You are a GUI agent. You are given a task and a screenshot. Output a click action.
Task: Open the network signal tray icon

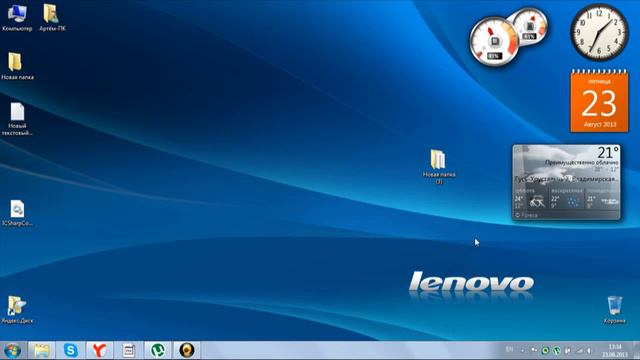579,351
